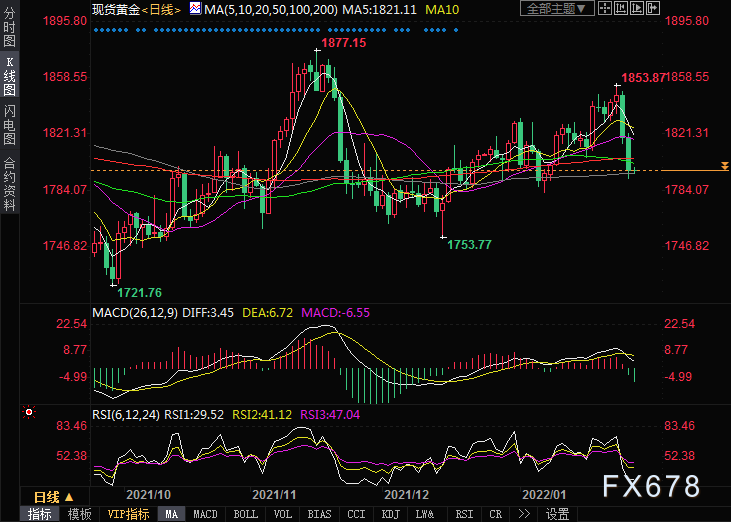731x522 pixels.
Task: Switch to the K线图 side tab
Action: (9, 76)
